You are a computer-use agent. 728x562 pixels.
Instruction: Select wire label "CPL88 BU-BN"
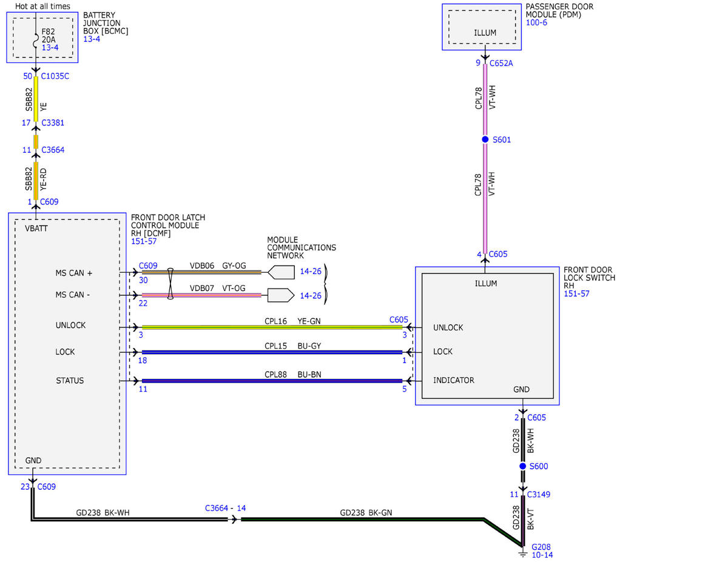coord(293,375)
